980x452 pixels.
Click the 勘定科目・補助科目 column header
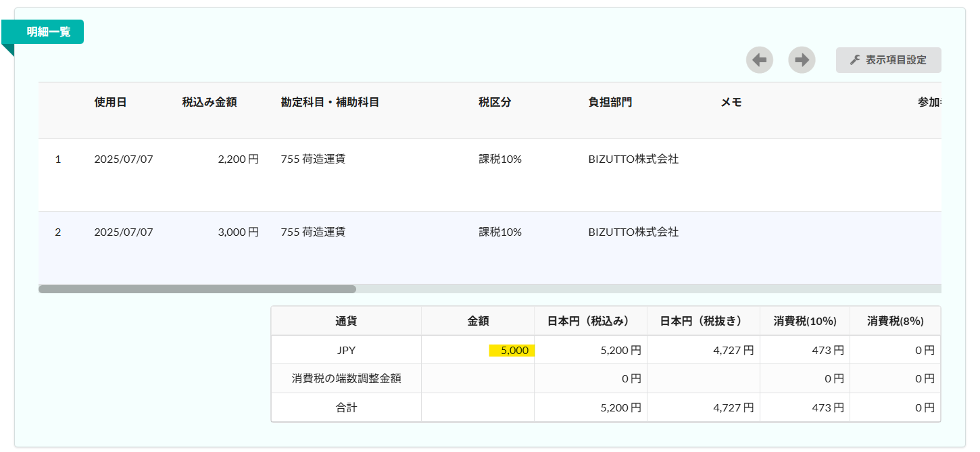(x=330, y=103)
